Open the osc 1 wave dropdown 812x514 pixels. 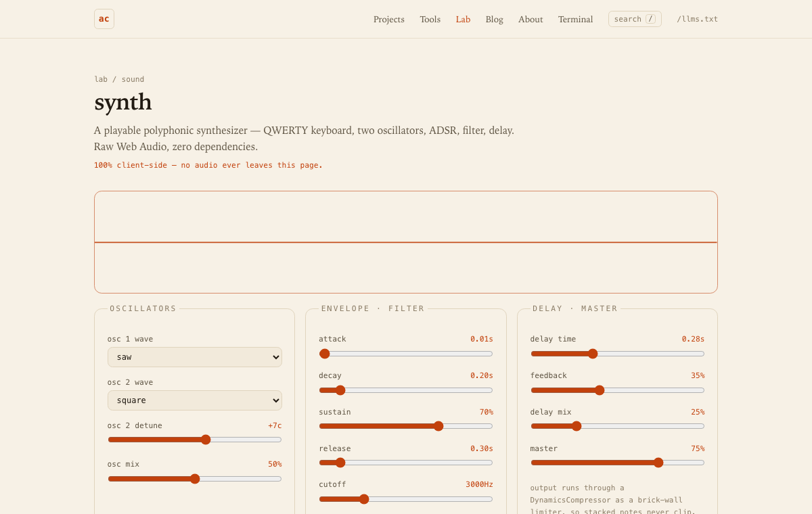(195, 357)
